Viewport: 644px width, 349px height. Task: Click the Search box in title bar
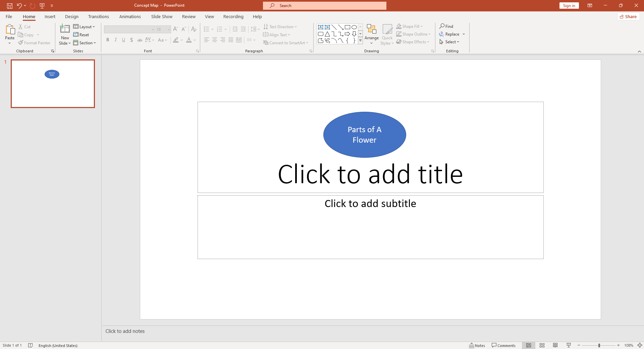coord(325,6)
